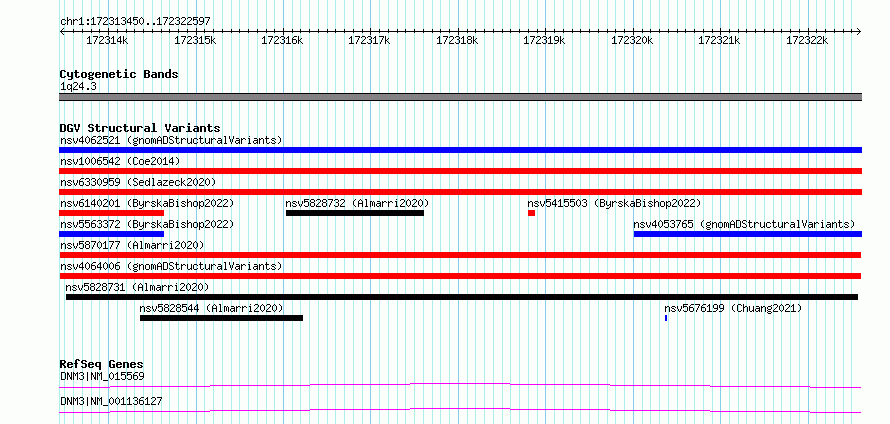The image size is (890, 424).
Task: Open the DNM3|NM_001136127 gene label
Action: [111, 401]
